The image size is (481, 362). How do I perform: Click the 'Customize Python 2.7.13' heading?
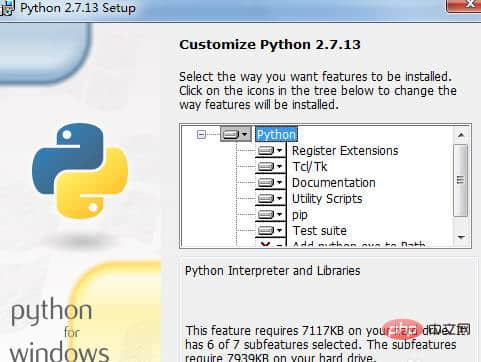(x=270, y=45)
